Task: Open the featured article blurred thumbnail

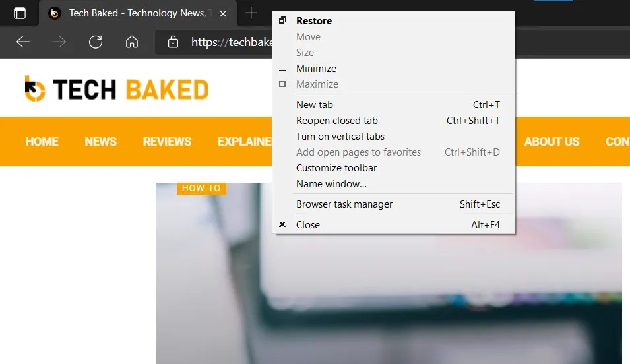Action: pos(389,273)
